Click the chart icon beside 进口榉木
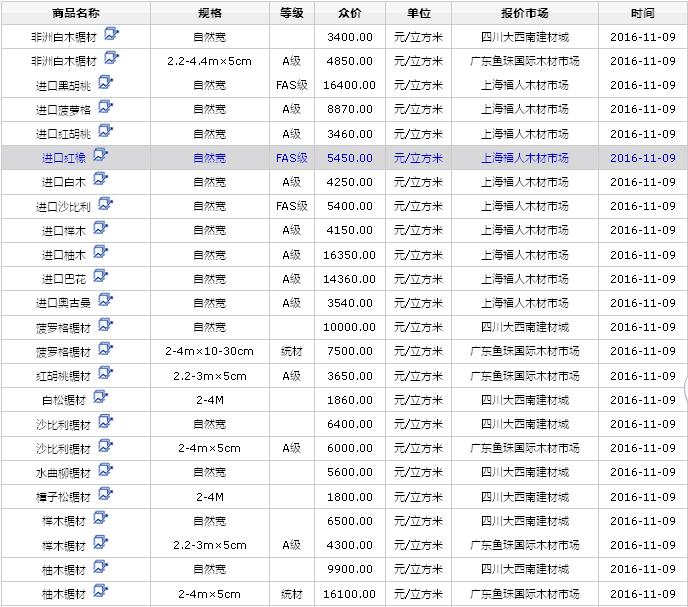Screen dimensions: 688x607 (100, 229)
